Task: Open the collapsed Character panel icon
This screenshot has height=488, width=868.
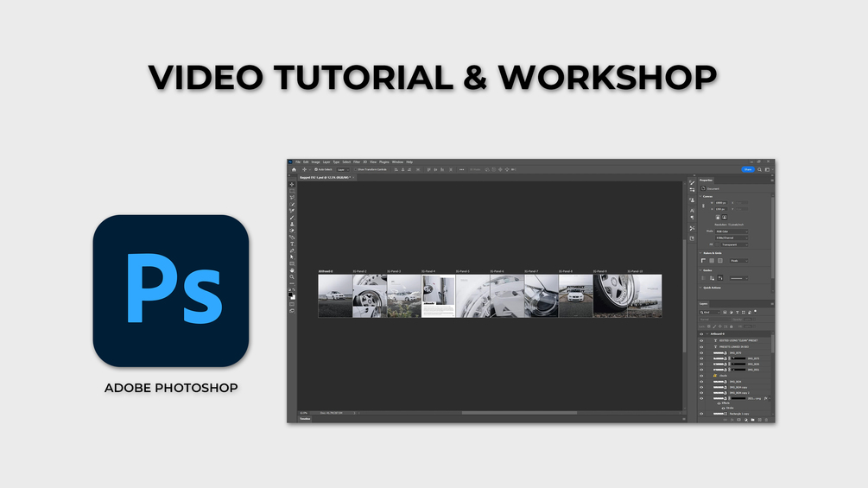Action: coord(692,210)
